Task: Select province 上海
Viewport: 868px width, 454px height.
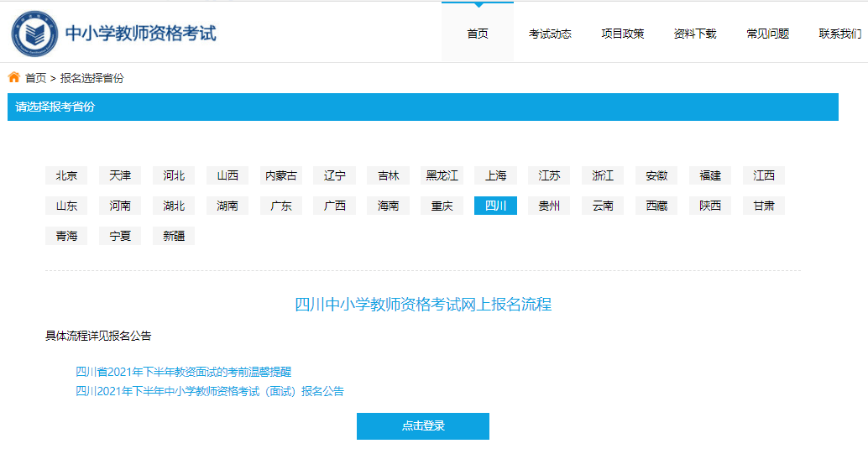Action: click(x=496, y=175)
